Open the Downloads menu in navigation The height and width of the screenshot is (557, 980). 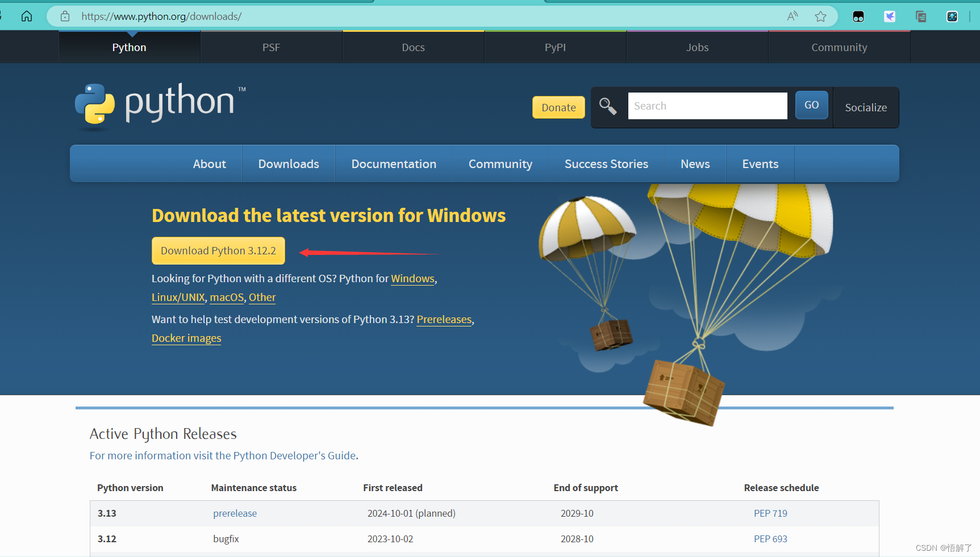[289, 164]
